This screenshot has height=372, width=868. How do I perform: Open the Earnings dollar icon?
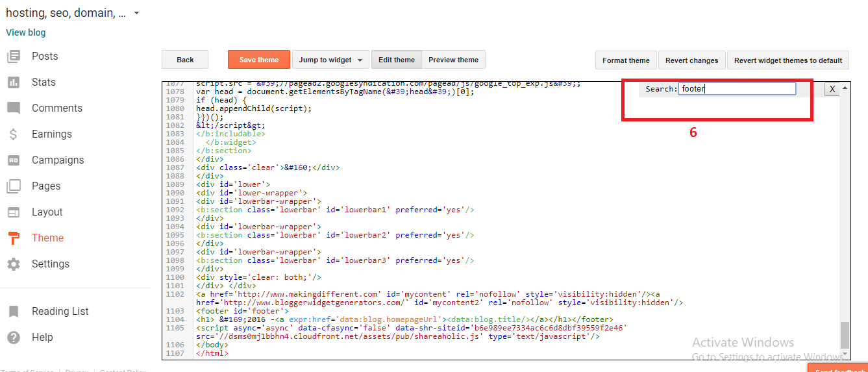pyautogui.click(x=14, y=134)
